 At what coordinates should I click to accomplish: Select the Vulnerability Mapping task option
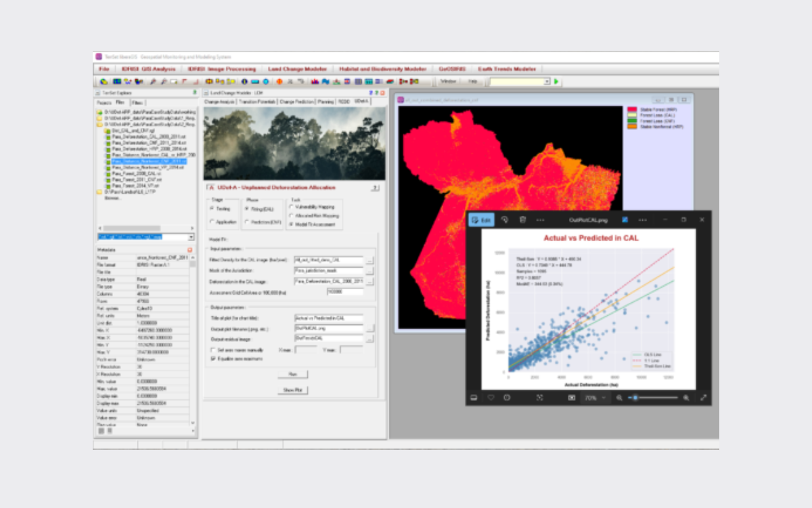coord(291,207)
